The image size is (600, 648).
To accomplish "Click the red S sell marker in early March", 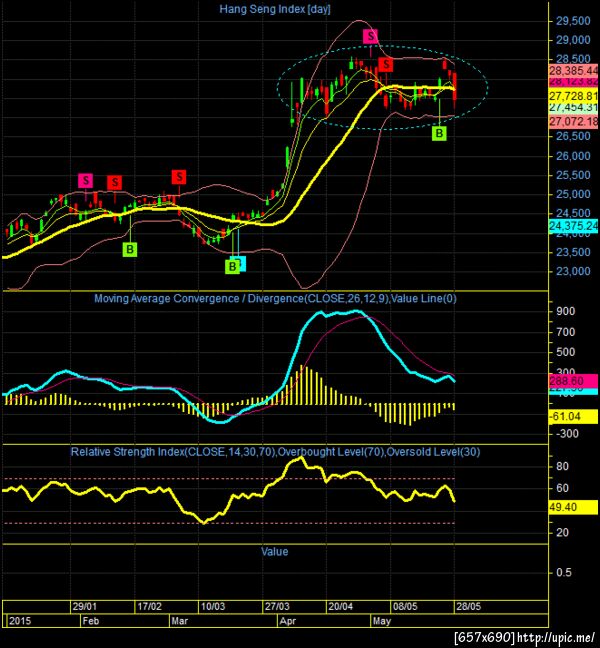I will (x=179, y=177).
